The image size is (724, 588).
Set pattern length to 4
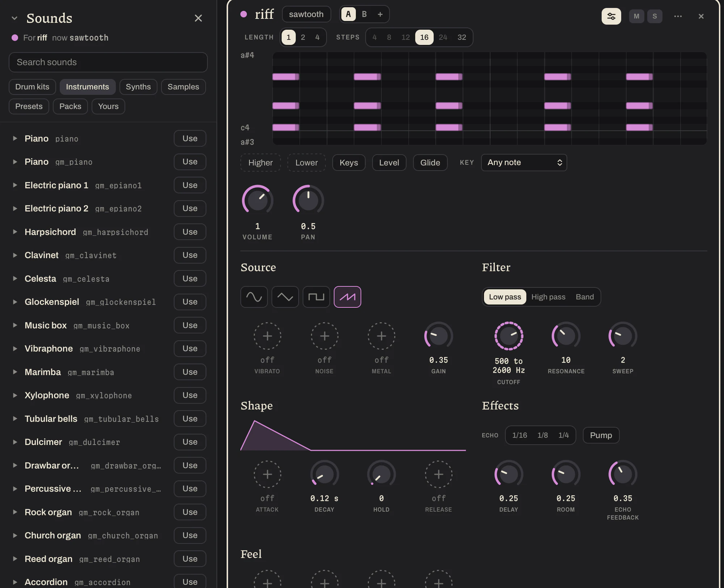coord(317,37)
